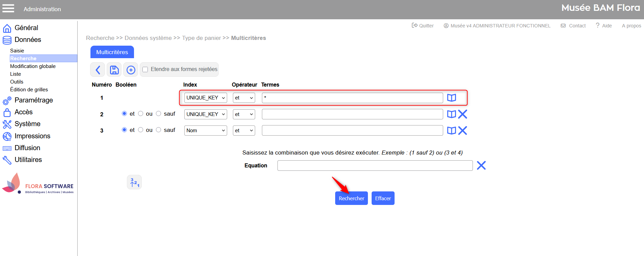Open the UNIQUE_KEY index dropdown on row 1
Viewport: 644px width, 256px height.
[206, 98]
